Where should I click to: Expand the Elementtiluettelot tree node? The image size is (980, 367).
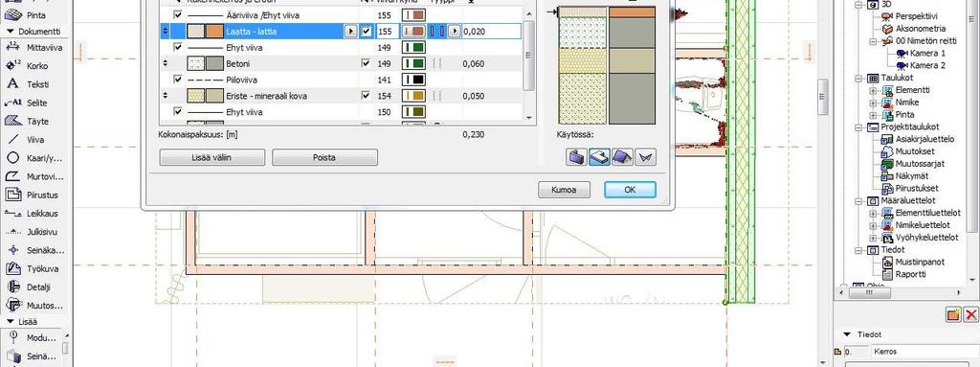pyautogui.click(x=873, y=214)
